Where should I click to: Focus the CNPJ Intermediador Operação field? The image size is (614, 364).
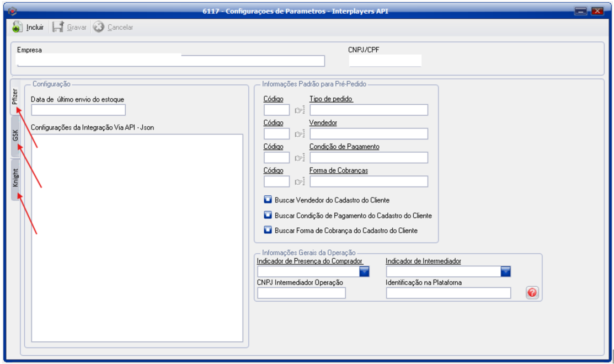301,293
